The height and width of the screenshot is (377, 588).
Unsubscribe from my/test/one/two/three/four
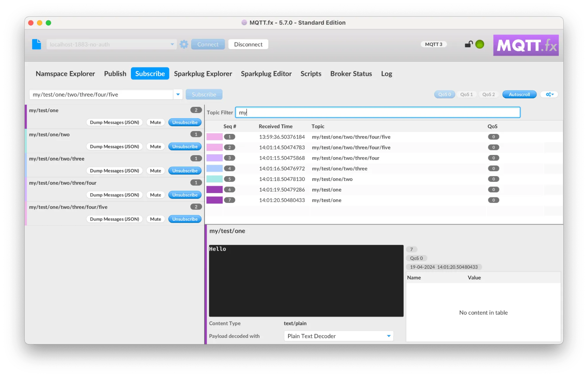click(185, 195)
